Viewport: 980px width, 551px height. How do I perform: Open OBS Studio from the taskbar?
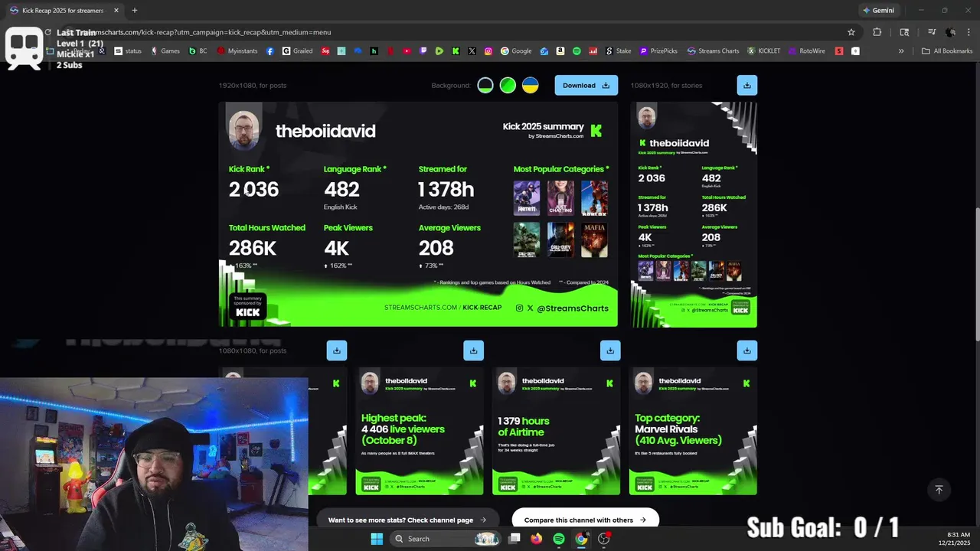coord(604,539)
